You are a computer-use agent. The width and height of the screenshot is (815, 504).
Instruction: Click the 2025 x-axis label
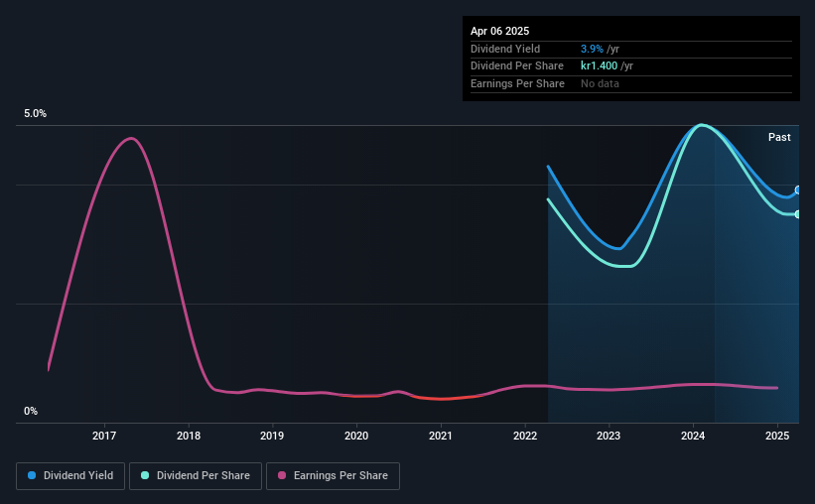[x=777, y=436]
